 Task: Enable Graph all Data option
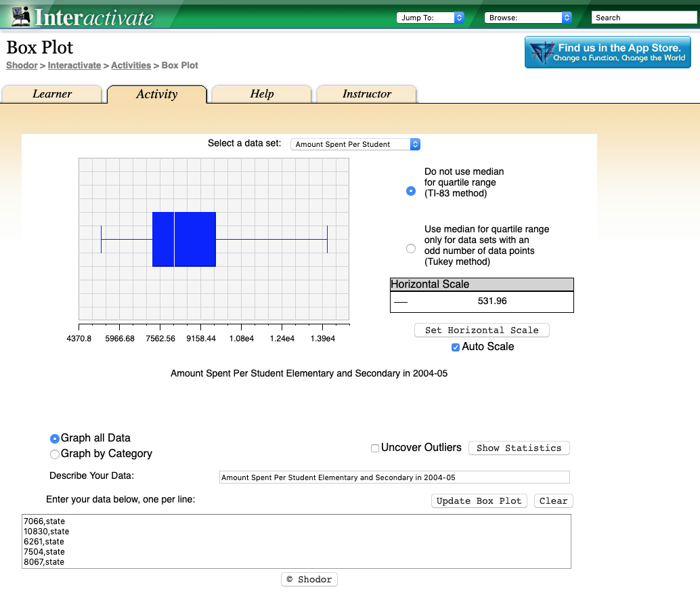coord(55,438)
